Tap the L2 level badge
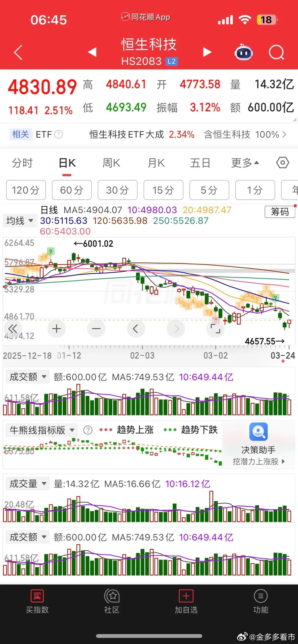This screenshot has width=298, height=644. (171, 61)
